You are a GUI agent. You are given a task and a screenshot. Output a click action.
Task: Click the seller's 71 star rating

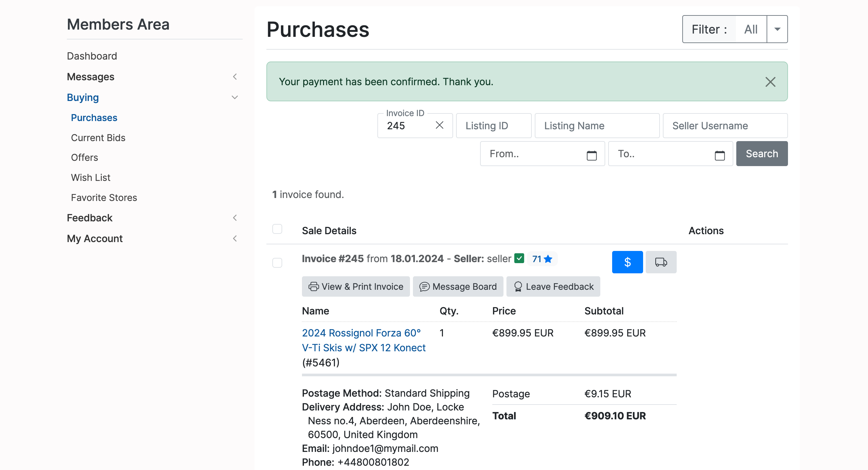coord(542,259)
